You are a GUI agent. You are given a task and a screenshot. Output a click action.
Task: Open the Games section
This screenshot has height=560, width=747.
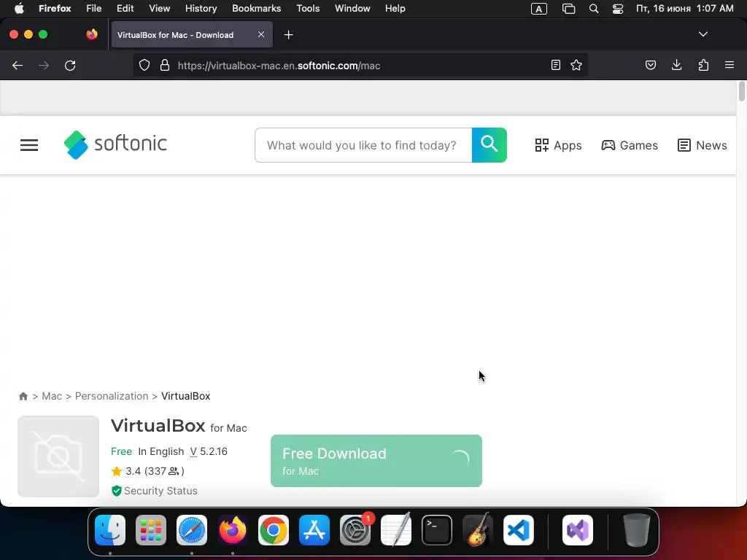(x=630, y=145)
